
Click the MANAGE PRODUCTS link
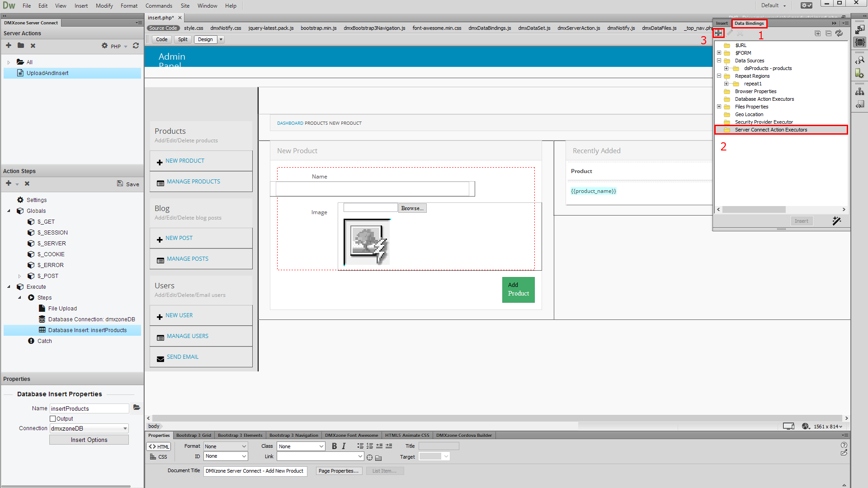click(x=193, y=182)
